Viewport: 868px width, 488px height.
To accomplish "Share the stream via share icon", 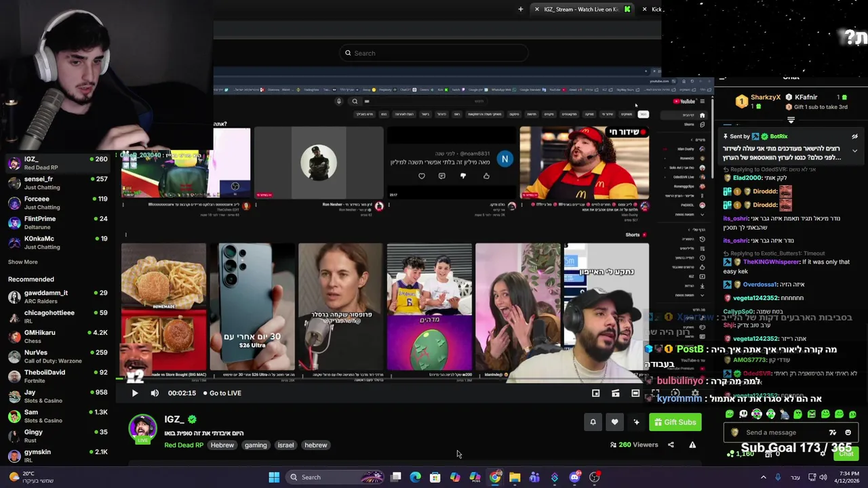I will pyautogui.click(x=671, y=445).
